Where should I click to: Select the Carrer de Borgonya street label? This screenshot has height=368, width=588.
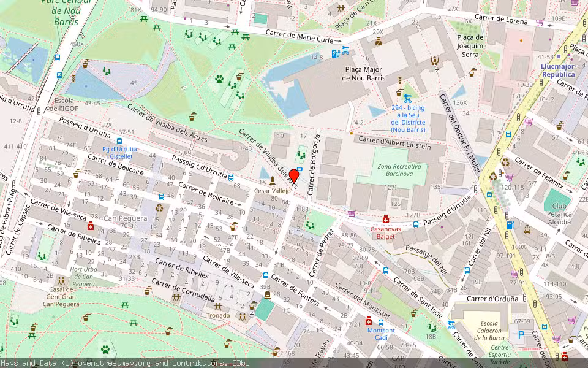(x=314, y=164)
